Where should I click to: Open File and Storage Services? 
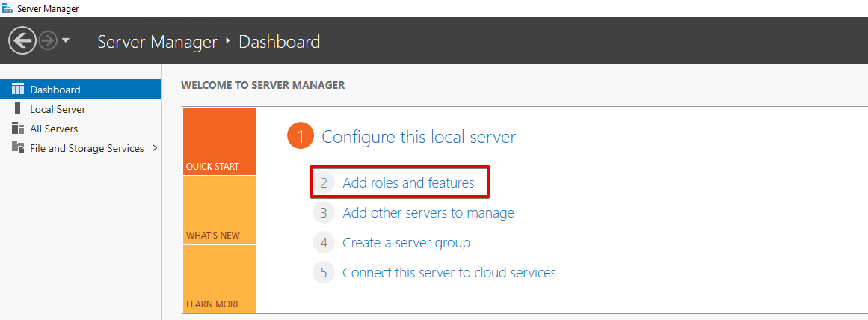80,148
